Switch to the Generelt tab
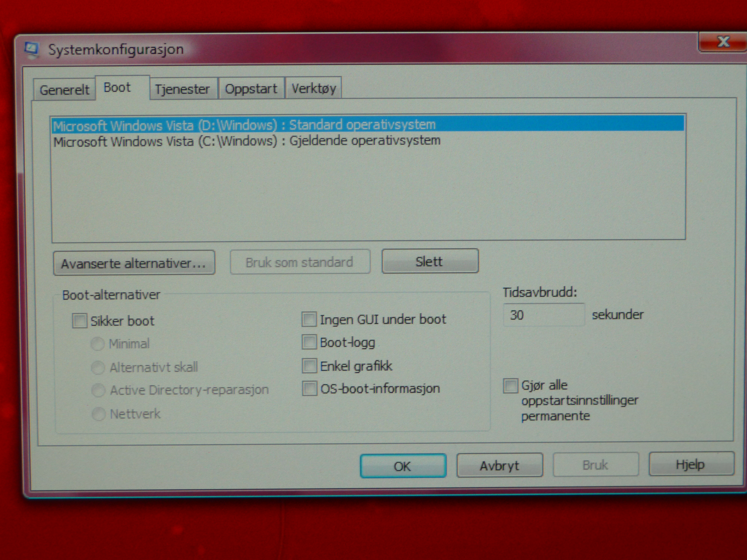 point(64,90)
